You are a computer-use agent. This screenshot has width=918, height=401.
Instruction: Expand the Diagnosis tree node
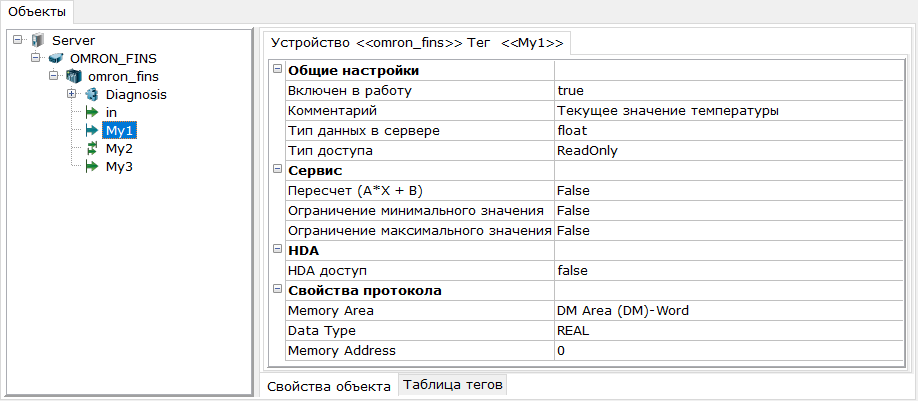71,94
